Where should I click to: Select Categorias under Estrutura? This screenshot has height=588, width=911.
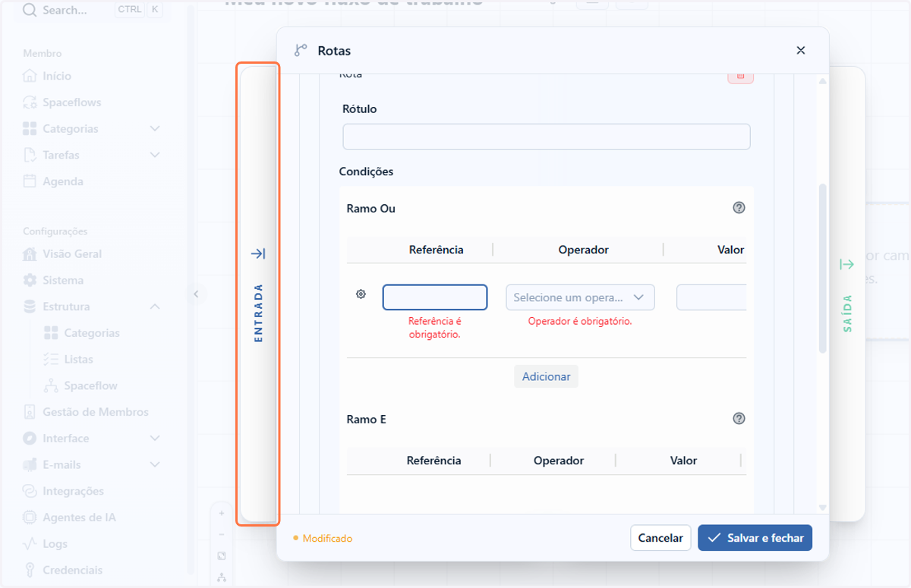92,333
